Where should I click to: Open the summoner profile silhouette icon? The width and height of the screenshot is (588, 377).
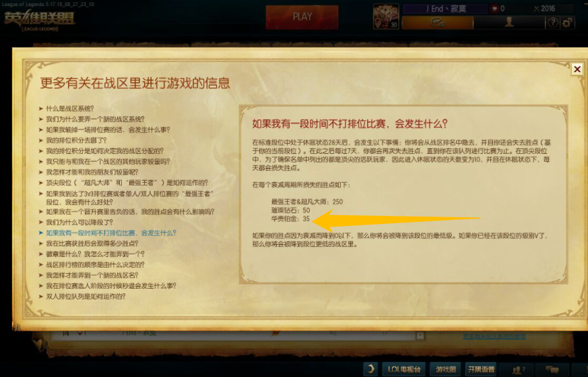click(509, 22)
